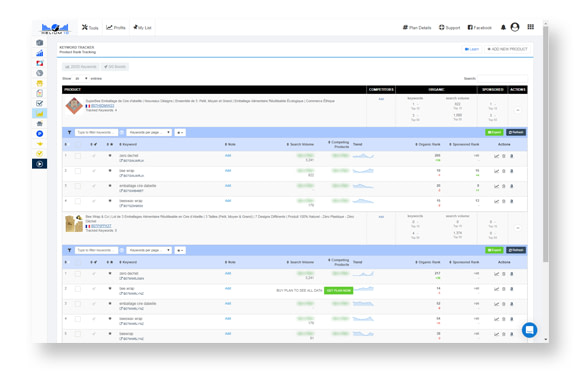Open the Tools menu
Image resolution: width=579 pixels, height=375 pixels.
(90, 27)
